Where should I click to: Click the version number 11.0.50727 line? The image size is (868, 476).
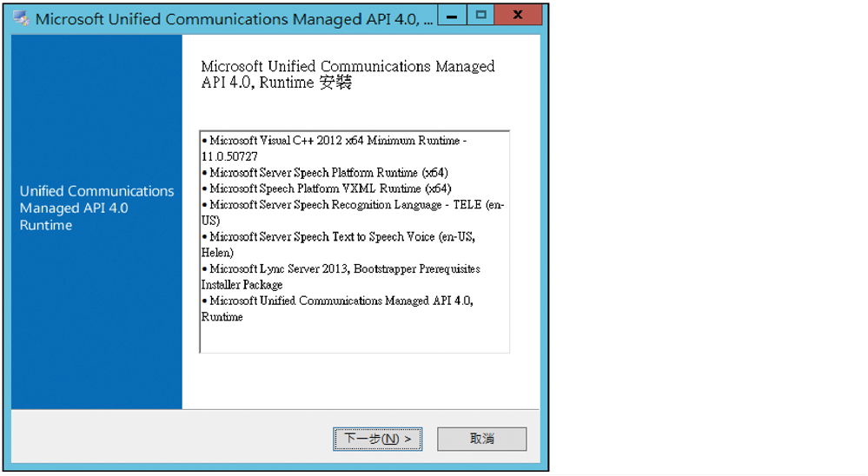pyautogui.click(x=229, y=156)
